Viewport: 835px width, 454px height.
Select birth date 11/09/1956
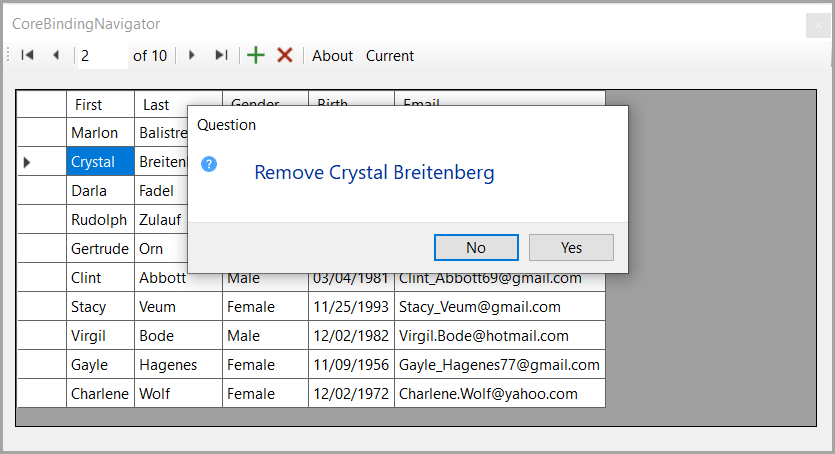(x=351, y=365)
